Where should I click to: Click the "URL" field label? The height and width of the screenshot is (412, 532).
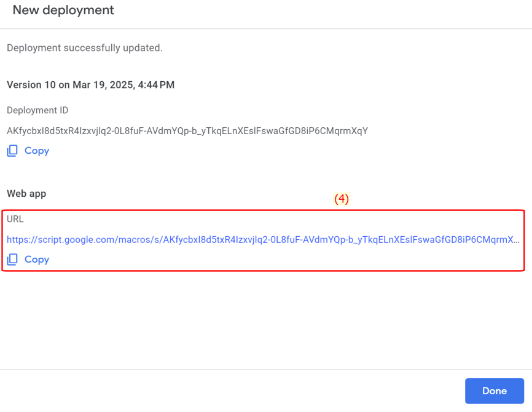[15, 219]
